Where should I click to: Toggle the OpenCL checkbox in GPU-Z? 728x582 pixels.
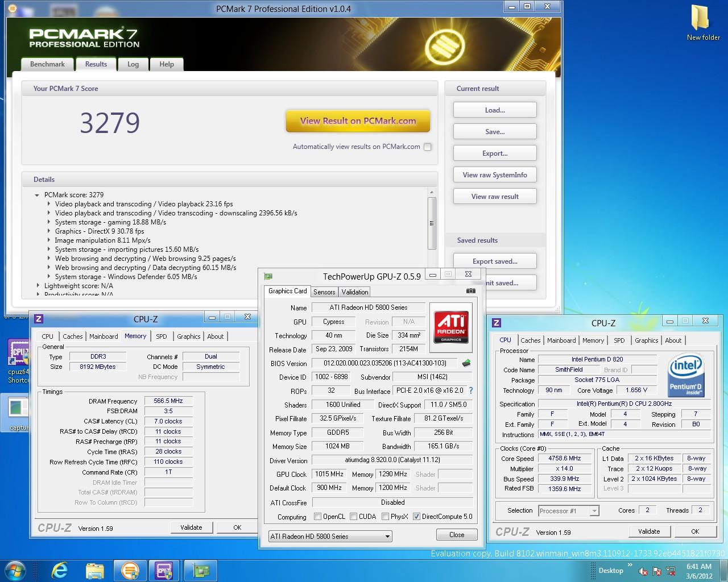(318, 517)
